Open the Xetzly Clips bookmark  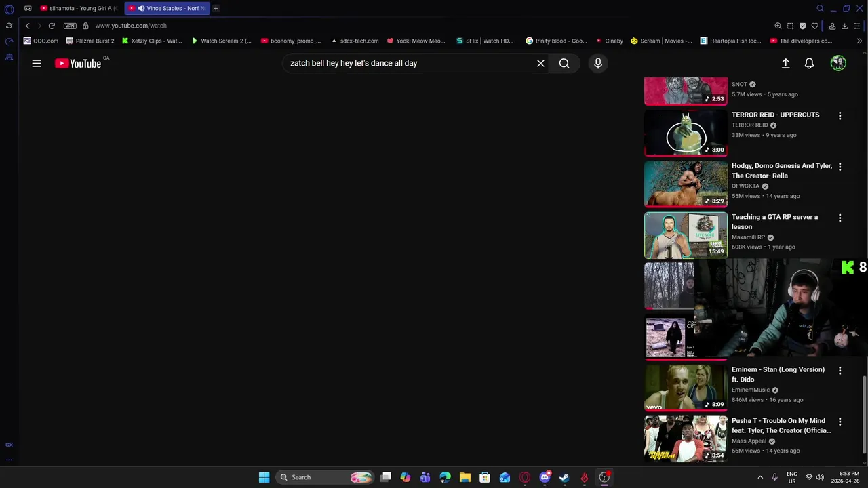(152, 41)
